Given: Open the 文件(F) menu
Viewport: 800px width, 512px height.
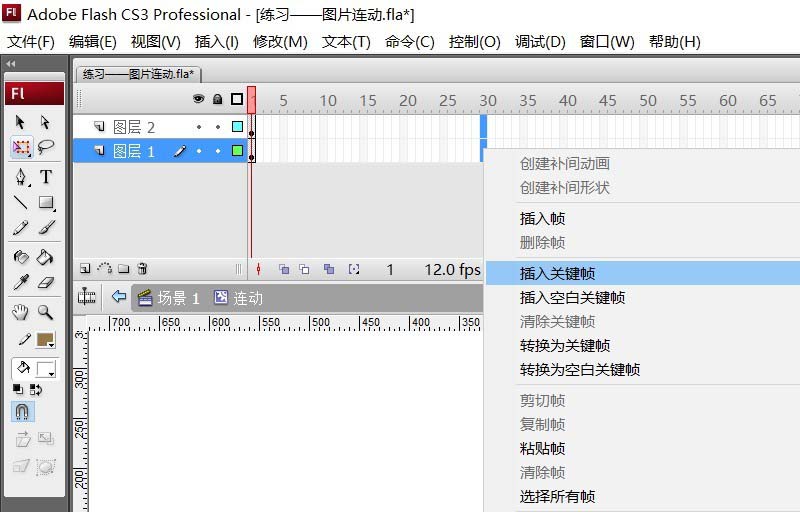Looking at the screenshot, I should pyautogui.click(x=31, y=41).
